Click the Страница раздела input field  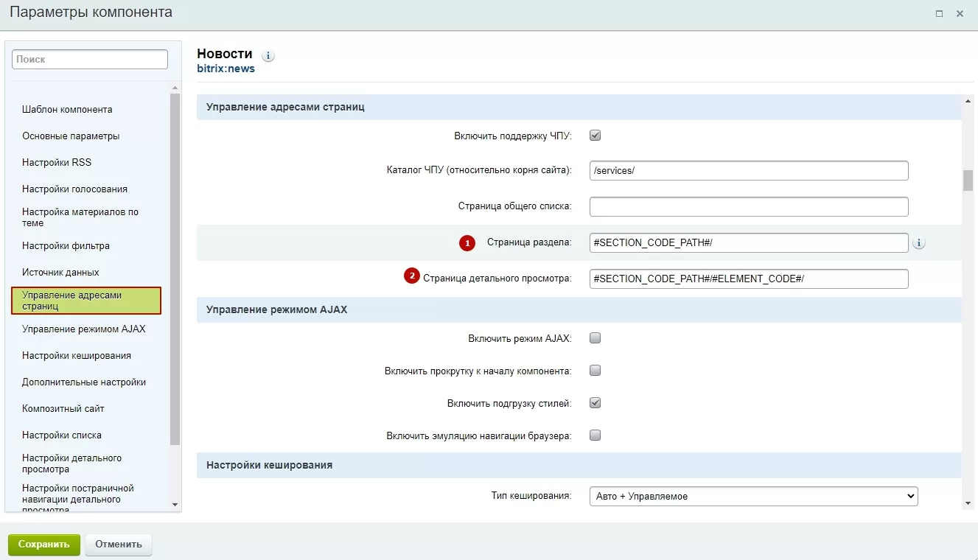[x=749, y=242]
